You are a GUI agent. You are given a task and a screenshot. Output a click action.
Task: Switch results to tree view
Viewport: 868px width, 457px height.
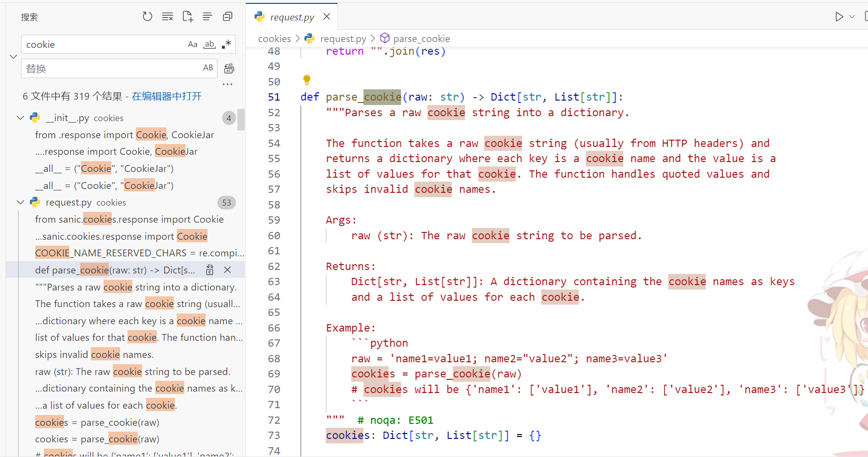tap(208, 17)
